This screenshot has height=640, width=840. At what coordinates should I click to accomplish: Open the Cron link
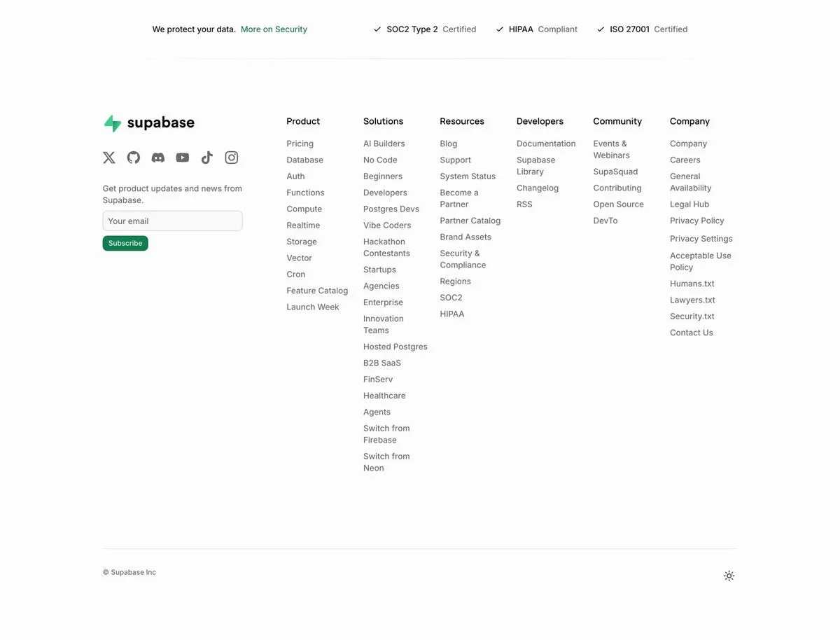click(x=295, y=274)
